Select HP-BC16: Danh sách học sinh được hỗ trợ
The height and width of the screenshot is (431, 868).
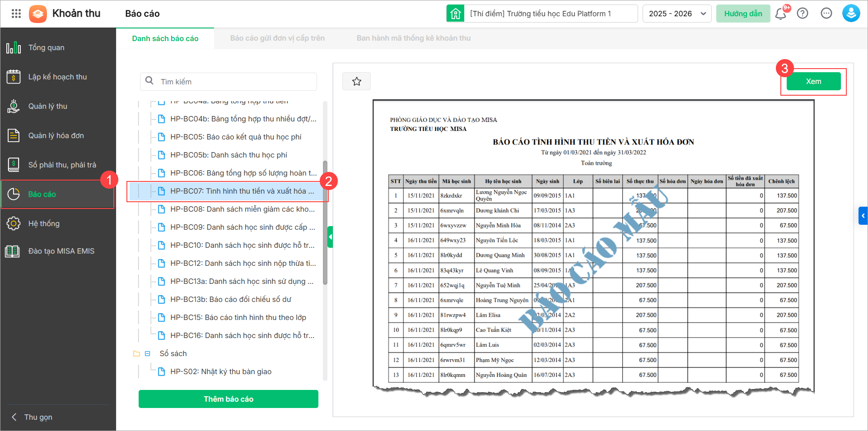coord(242,335)
